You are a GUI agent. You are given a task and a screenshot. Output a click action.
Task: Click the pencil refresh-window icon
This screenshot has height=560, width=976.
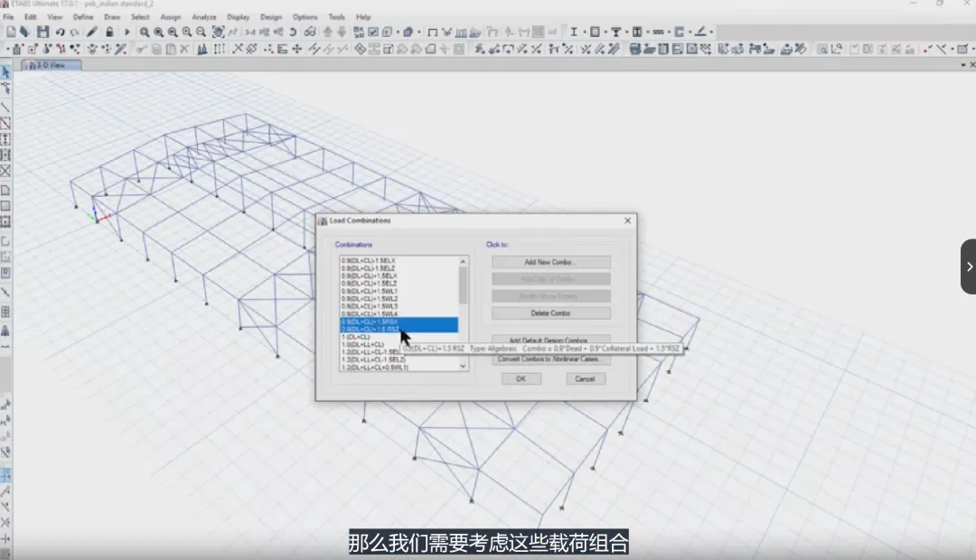pyautogui.click(x=92, y=32)
